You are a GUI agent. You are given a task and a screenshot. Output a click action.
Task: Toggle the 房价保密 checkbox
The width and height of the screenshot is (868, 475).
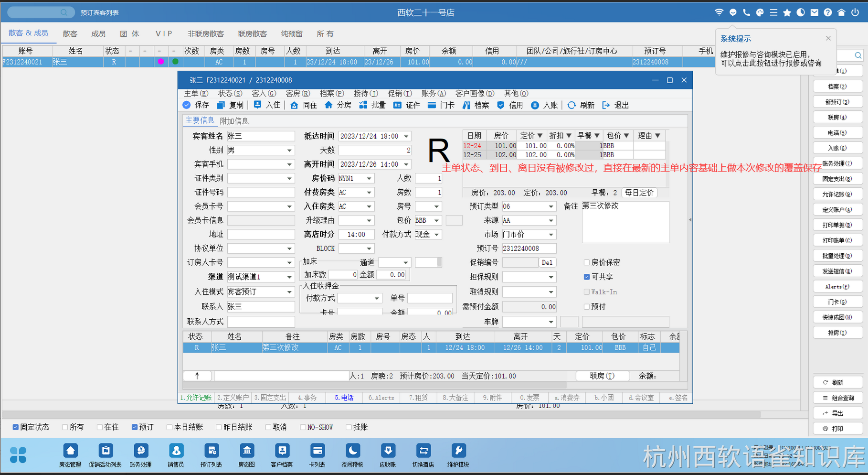(x=587, y=262)
